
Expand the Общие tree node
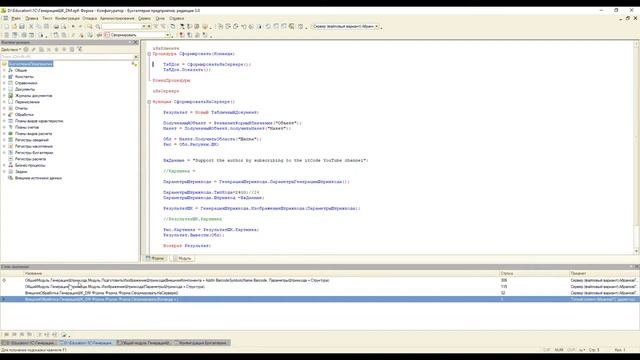point(4,70)
